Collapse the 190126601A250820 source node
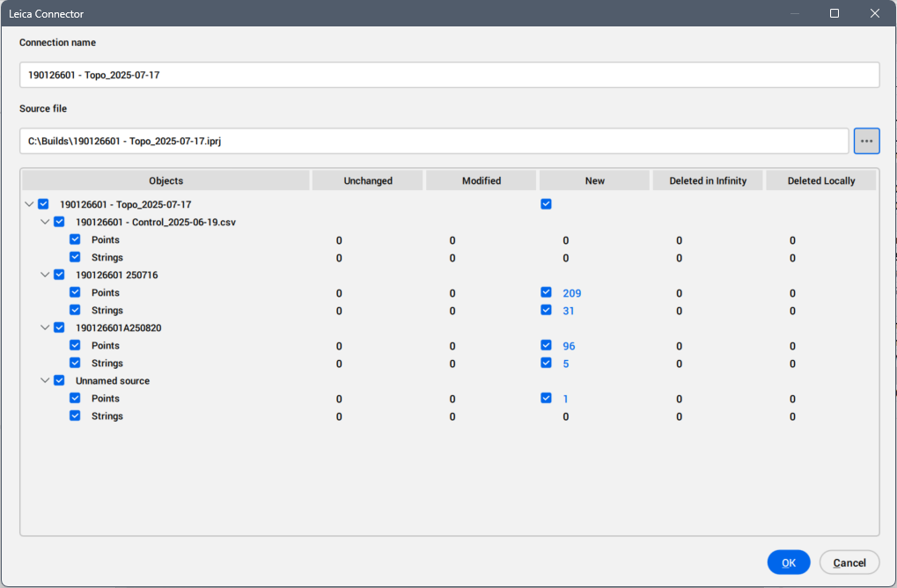The image size is (897, 588). (x=45, y=327)
